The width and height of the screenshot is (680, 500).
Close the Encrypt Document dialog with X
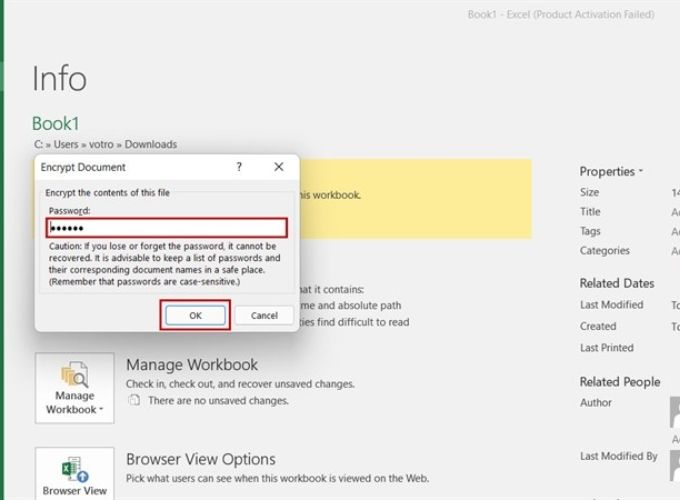pos(279,167)
